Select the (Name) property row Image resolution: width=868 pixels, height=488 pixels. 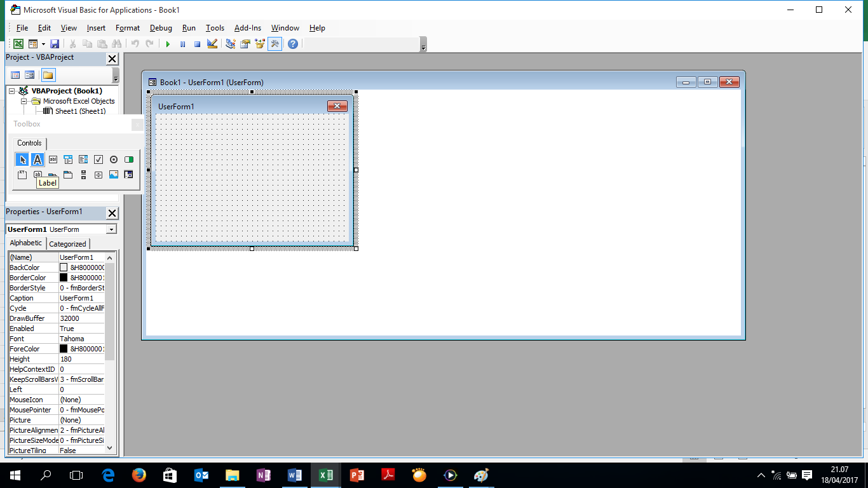point(57,257)
